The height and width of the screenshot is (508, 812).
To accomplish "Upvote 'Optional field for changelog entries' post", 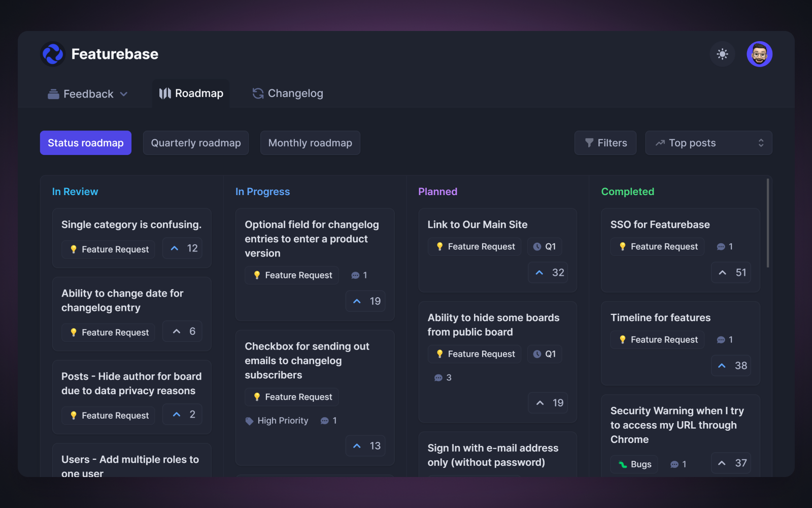I will coord(365,301).
